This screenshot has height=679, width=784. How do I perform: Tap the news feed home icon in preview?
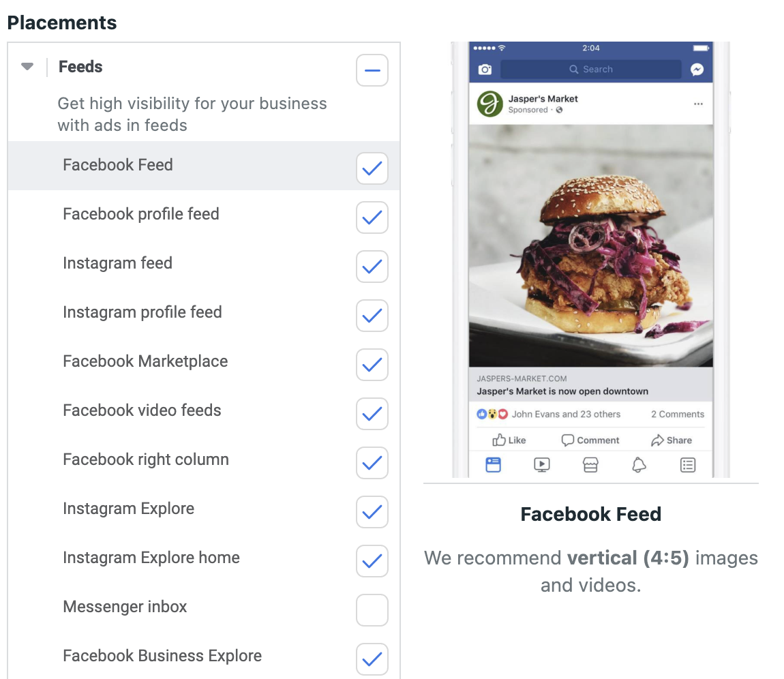(493, 465)
